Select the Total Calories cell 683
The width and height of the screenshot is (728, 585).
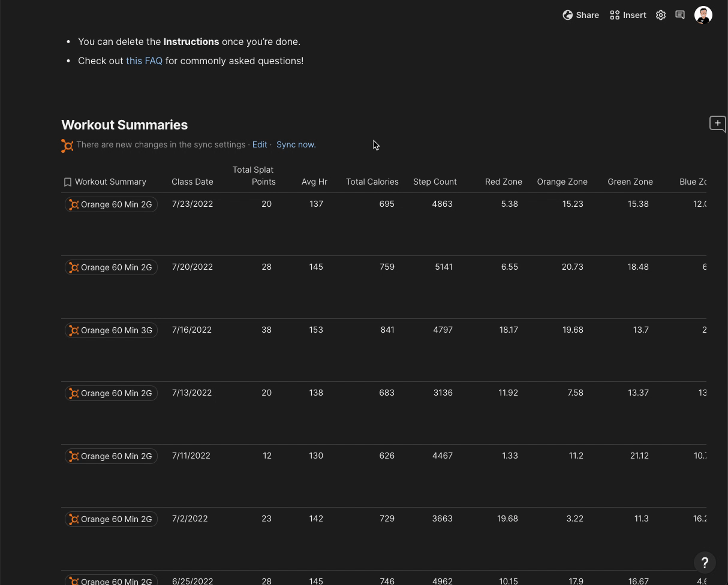pos(387,393)
